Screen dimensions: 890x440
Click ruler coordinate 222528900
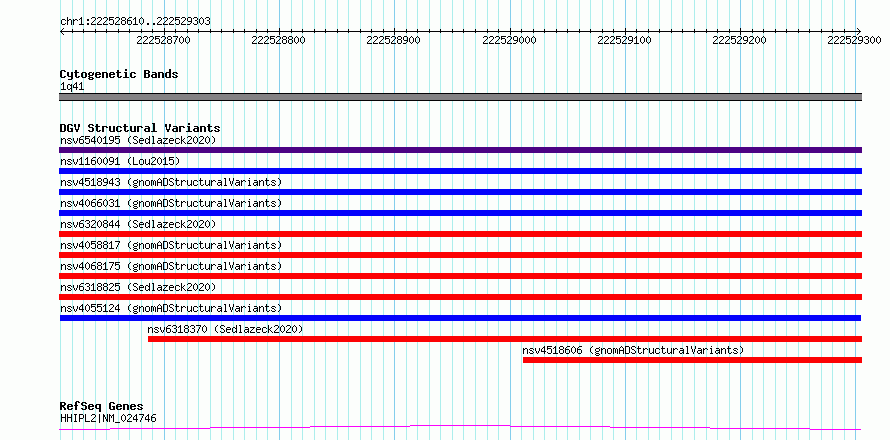pos(394,40)
